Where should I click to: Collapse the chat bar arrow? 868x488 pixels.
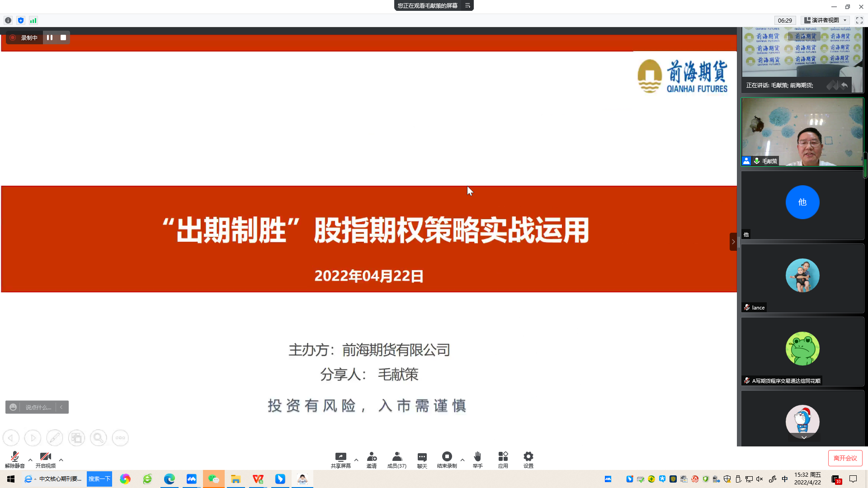click(61, 407)
